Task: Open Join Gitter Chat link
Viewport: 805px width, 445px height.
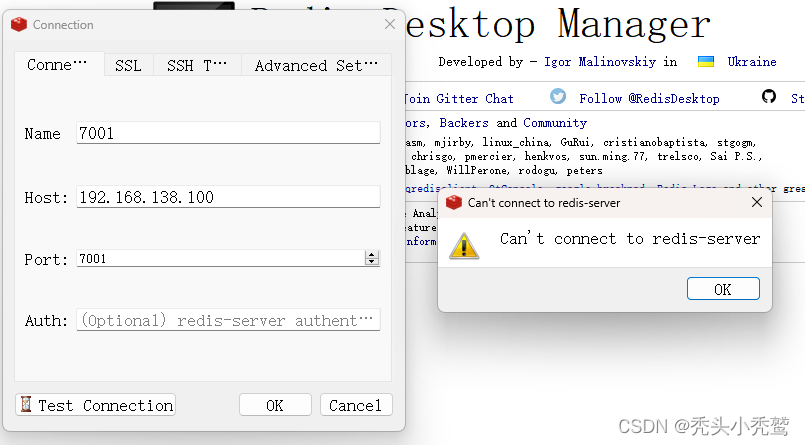Action: coord(458,99)
